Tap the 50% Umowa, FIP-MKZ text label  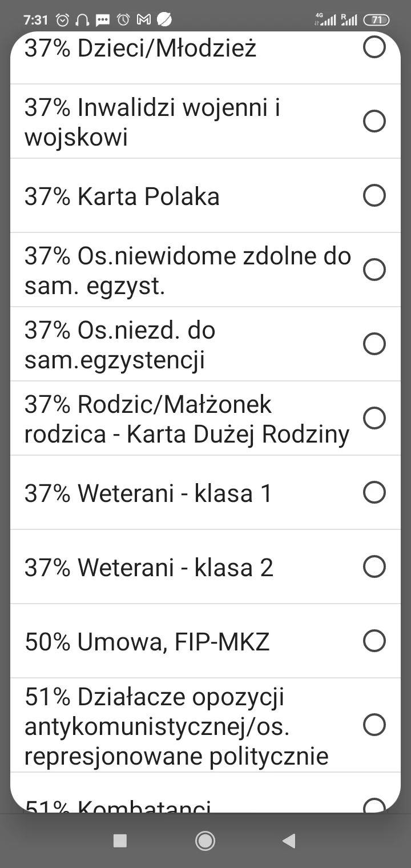click(x=147, y=642)
